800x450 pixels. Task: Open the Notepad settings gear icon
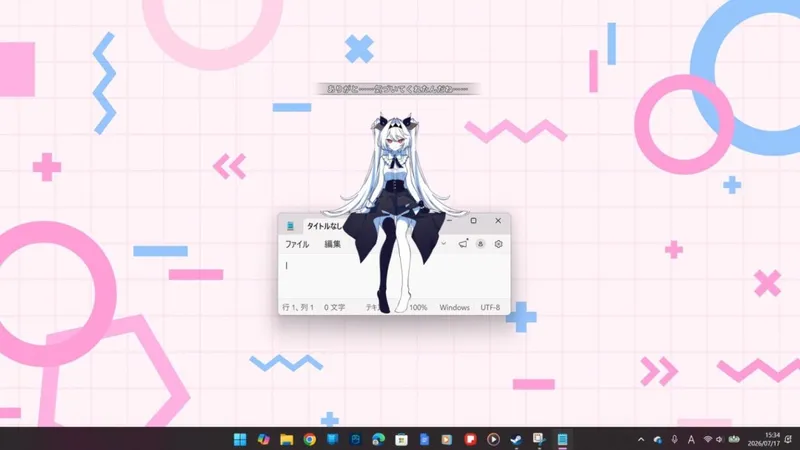tap(498, 244)
